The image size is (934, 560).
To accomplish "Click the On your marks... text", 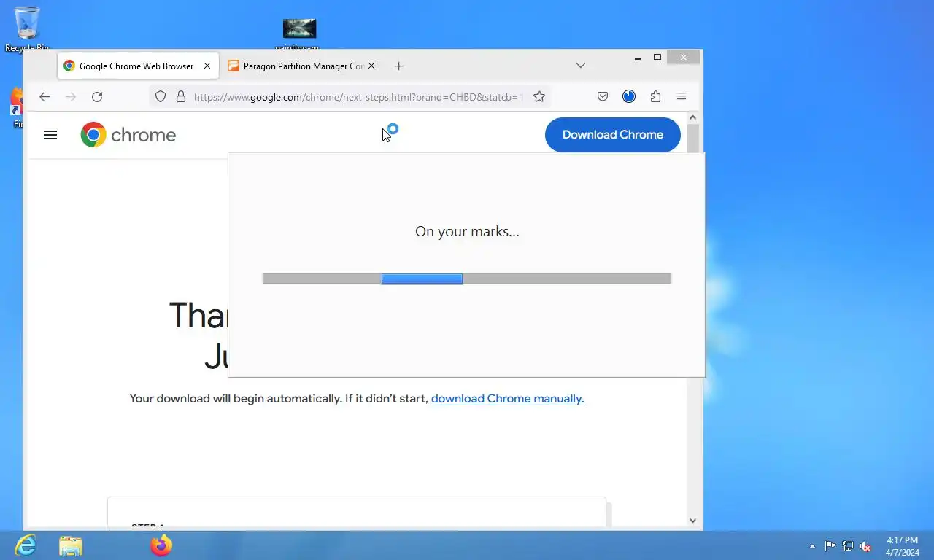I will (x=467, y=232).
